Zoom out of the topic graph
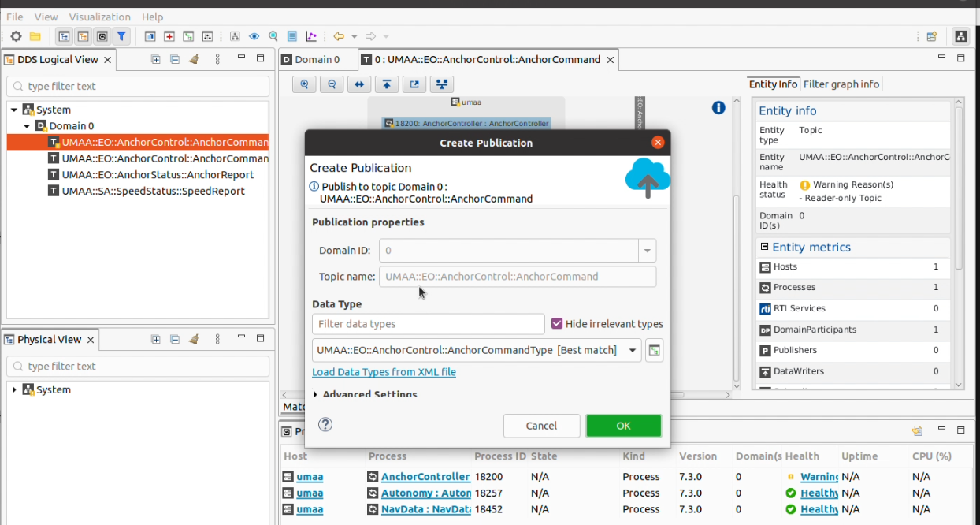Image resolution: width=980 pixels, height=525 pixels. [332, 84]
